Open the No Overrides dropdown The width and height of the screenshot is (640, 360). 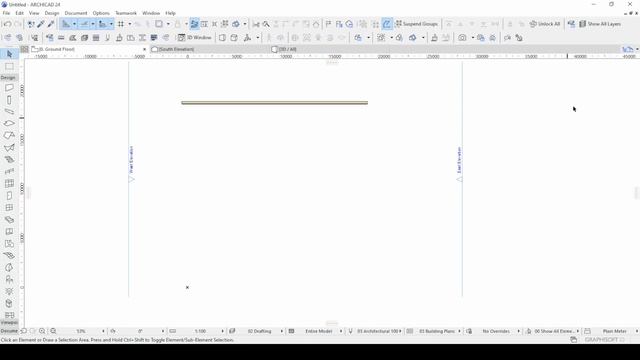point(518,331)
